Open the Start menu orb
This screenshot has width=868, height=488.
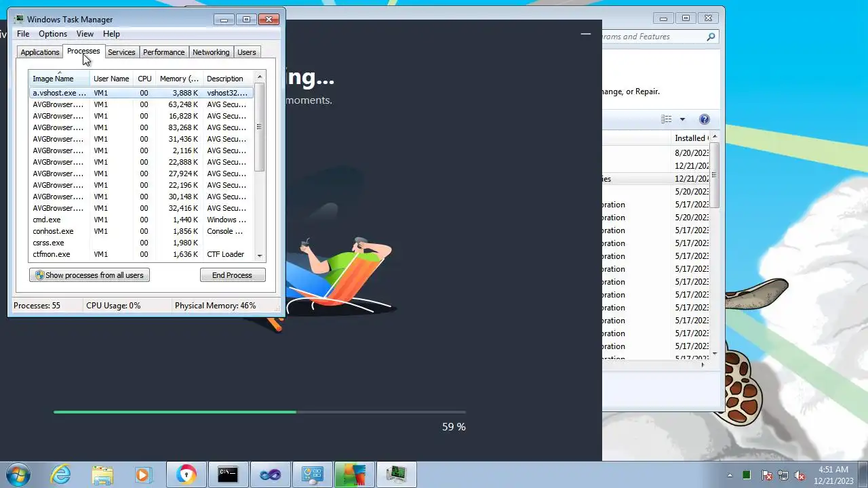point(18,474)
